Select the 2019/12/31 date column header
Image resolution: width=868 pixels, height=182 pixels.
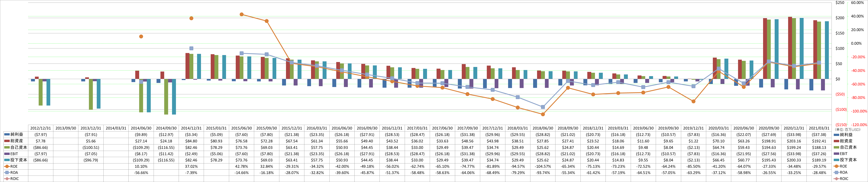point(693,128)
